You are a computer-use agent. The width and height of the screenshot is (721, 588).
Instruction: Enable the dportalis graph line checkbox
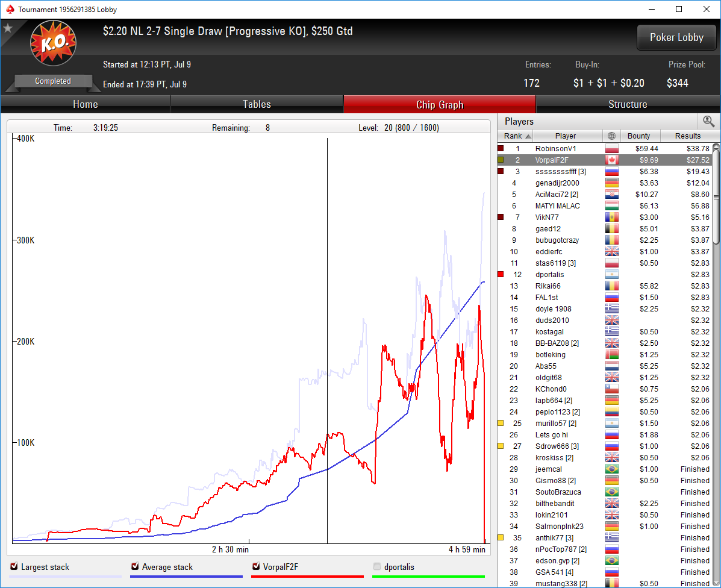377,566
